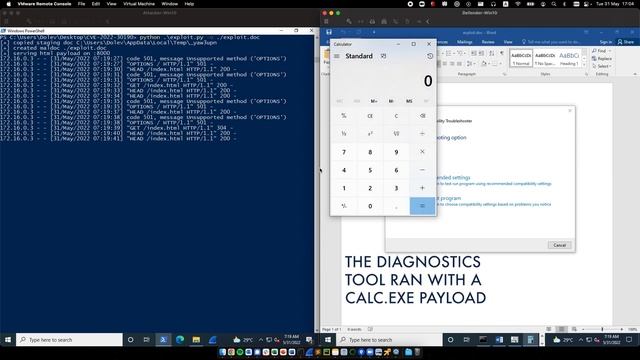Click the divide operator in Calculator

pos(422,133)
